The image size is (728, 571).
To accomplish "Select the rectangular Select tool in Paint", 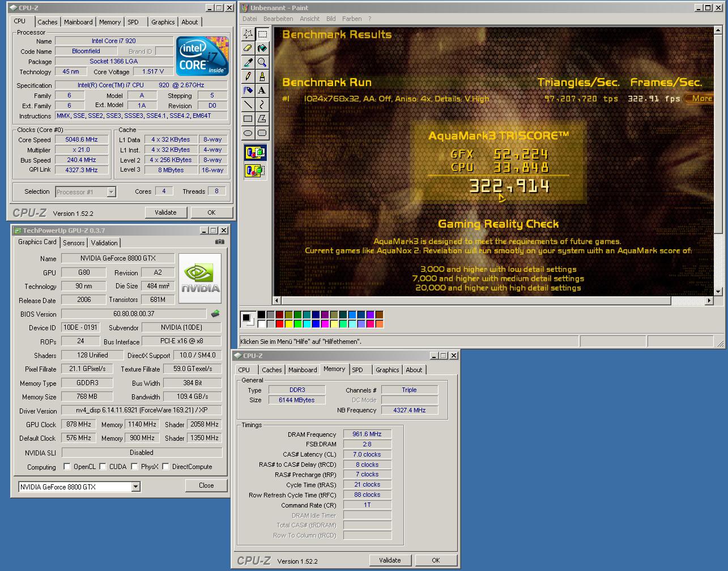I will coord(262,34).
